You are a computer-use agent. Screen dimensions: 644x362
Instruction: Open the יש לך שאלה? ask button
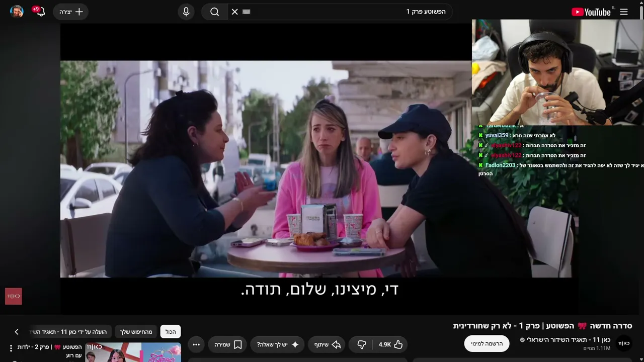[278, 344]
